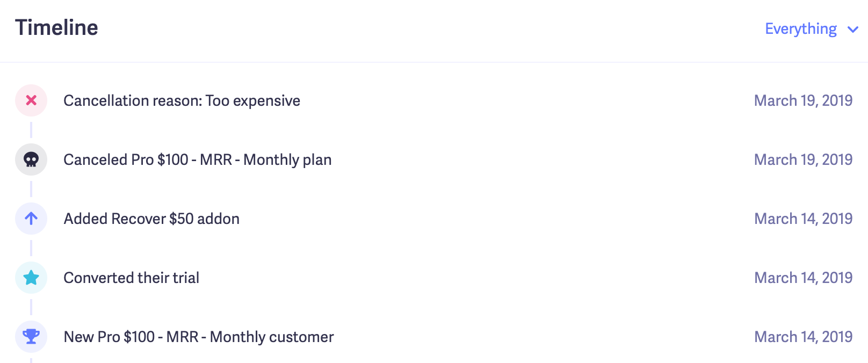This screenshot has height=363, width=868.
Task: Click timeline connector between star and trophy icons
Action: pyautogui.click(x=31, y=307)
